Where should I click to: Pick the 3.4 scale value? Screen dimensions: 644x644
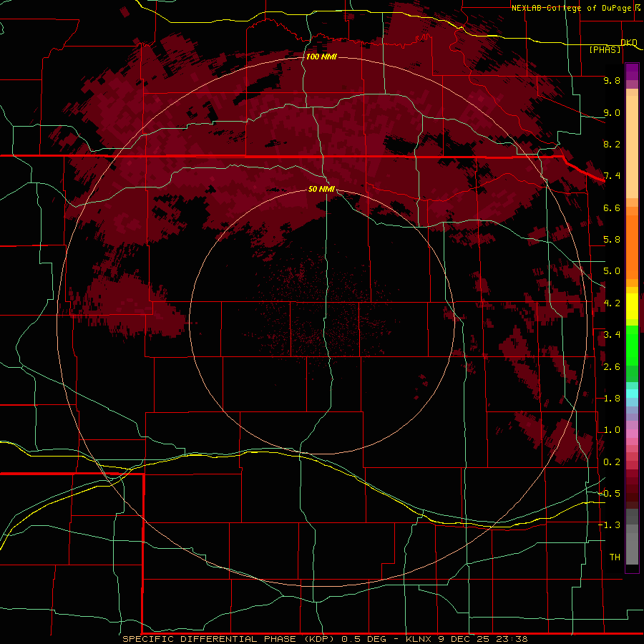(x=612, y=335)
